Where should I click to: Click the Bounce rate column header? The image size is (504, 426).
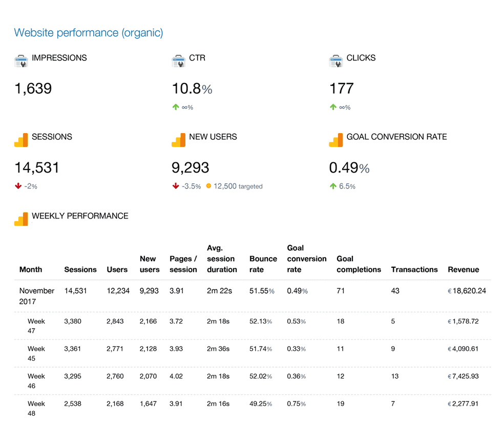[x=263, y=264]
